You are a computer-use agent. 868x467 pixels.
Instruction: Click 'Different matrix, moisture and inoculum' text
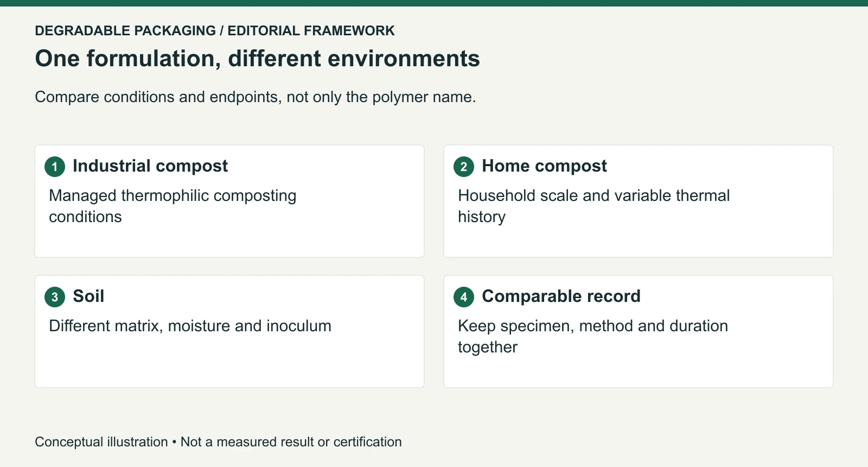click(190, 326)
